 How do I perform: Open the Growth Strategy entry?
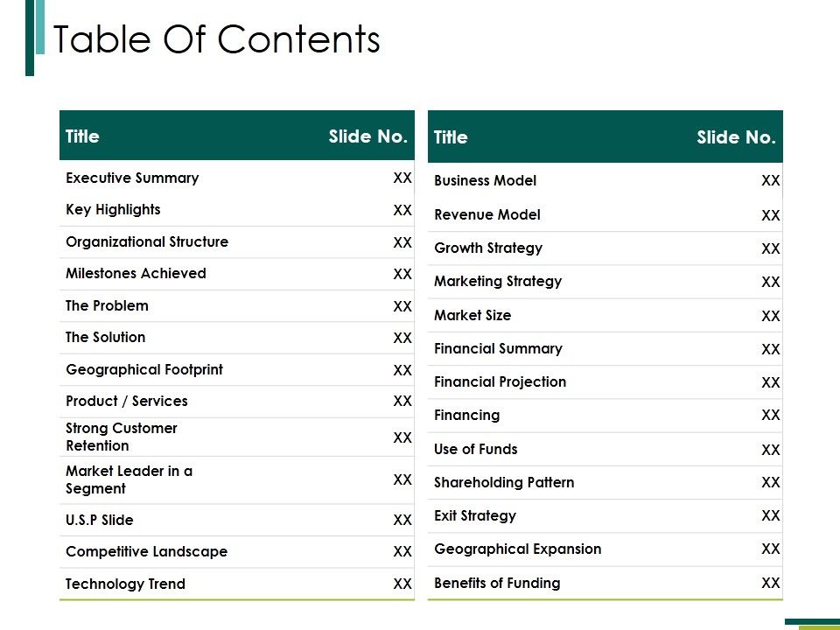(488, 248)
